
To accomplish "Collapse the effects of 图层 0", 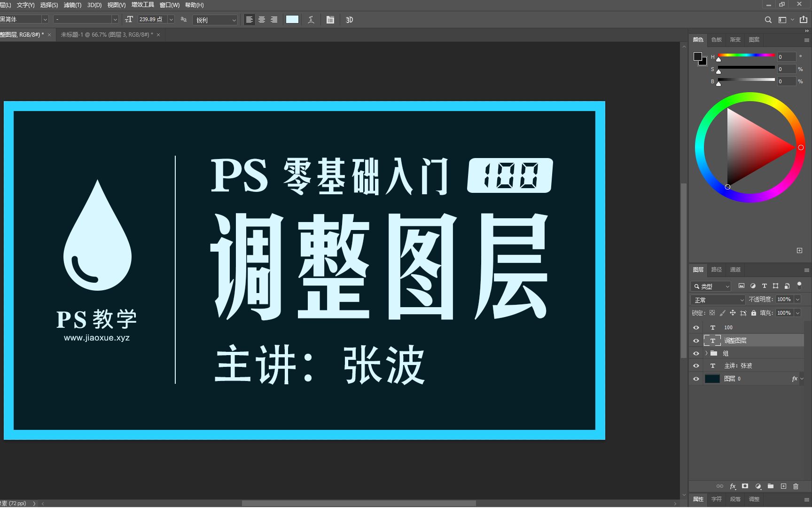I will [x=802, y=379].
